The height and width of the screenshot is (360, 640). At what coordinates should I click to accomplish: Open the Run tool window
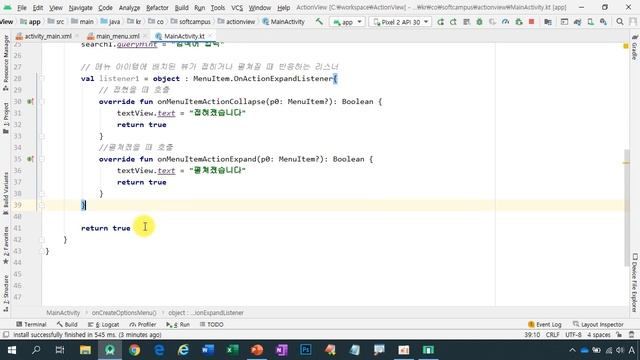[178, 324]
